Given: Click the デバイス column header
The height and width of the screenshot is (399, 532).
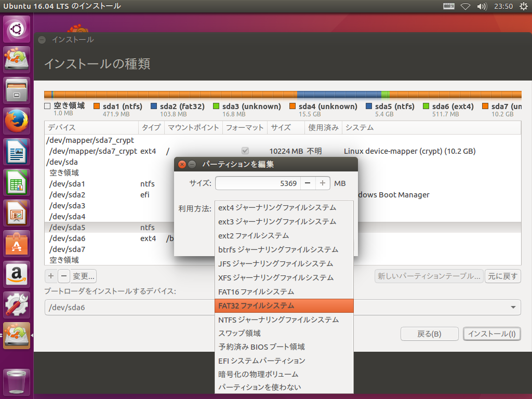Looking at the screenshot, I should tap(91, 128).
